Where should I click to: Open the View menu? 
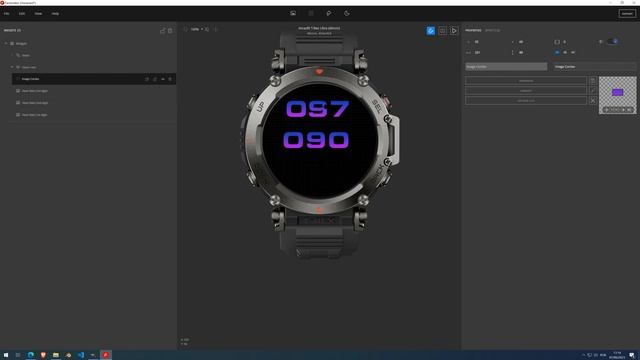pos(38,13)
